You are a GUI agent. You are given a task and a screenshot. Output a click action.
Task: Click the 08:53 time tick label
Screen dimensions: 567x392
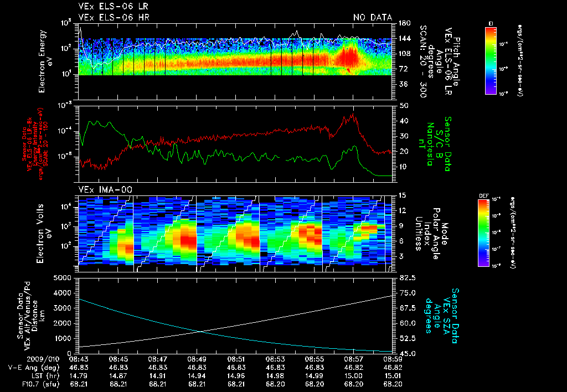(275, 359)
